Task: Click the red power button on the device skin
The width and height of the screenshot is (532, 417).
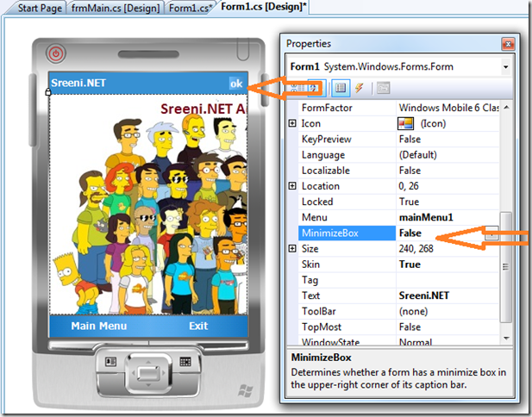Action: 56,53
